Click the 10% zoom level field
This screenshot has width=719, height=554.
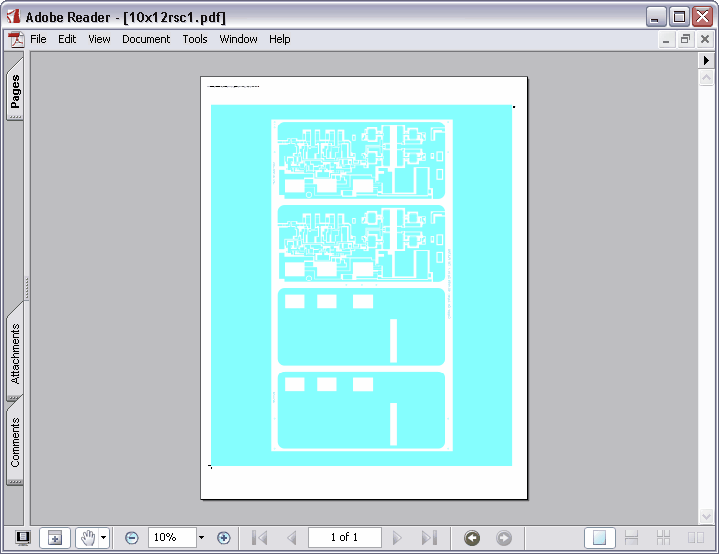tap(172, 537)
